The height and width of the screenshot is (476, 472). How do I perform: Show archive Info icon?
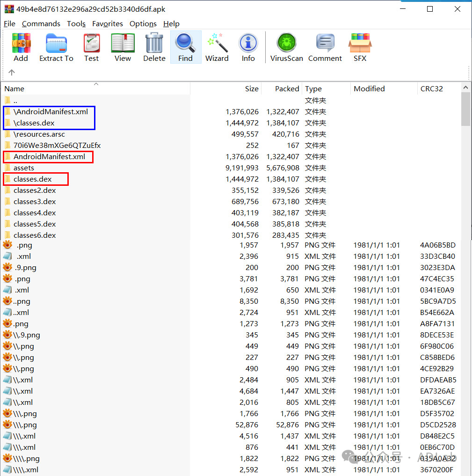[248, 47]
